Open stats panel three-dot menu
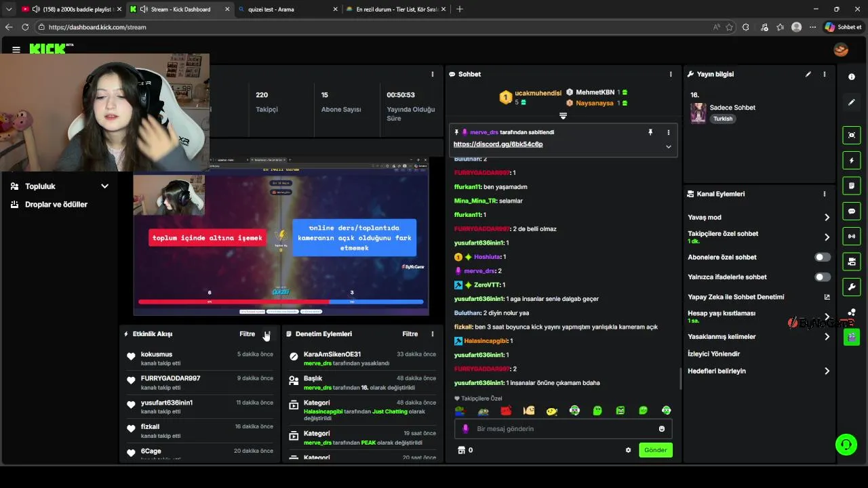Image resolution: width=868 pixels, height=488 pixels. click(x=433, y=74)
